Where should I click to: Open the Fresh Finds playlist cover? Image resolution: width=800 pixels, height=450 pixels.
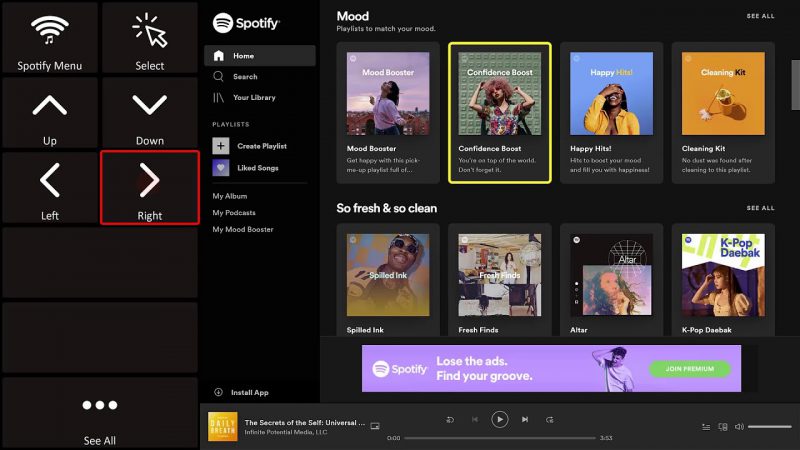click(x=499, y=275)
